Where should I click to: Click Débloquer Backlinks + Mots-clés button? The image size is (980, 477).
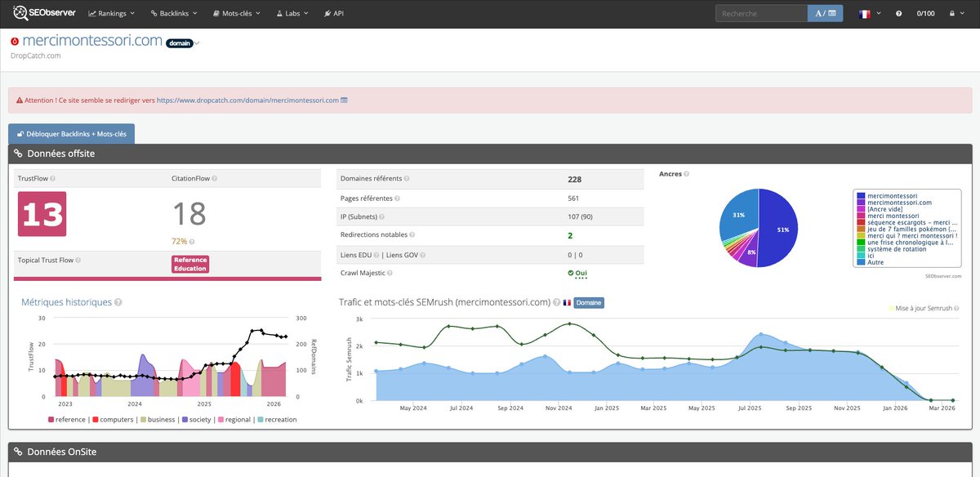click(x=71, y=134)
